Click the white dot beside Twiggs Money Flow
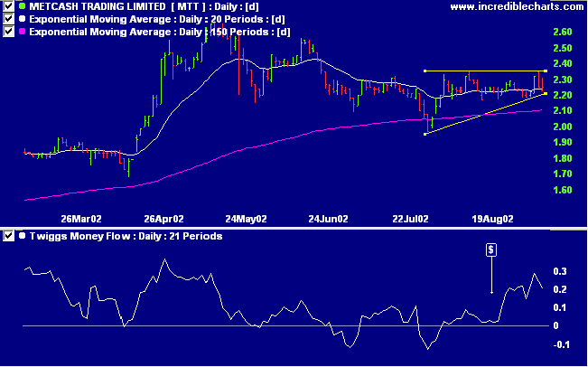 click(22, 236)
